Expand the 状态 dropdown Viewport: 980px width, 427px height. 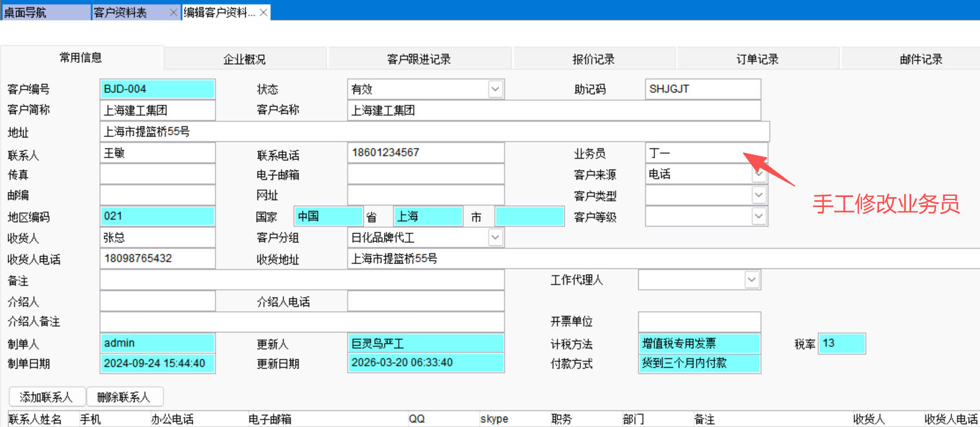coord(495,89)
